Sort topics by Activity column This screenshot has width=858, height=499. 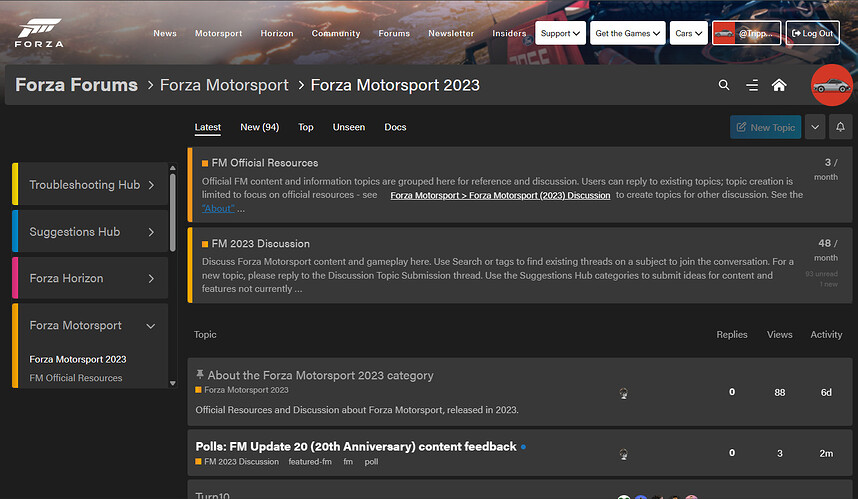[826, 334]
